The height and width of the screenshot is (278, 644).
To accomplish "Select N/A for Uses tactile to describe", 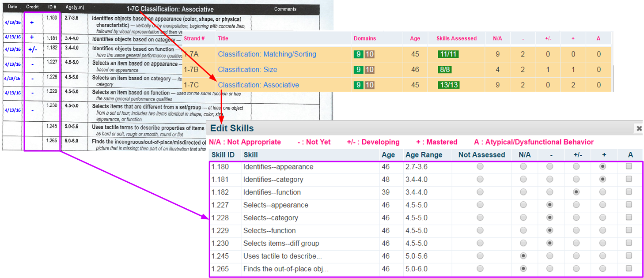I will 523,256.
